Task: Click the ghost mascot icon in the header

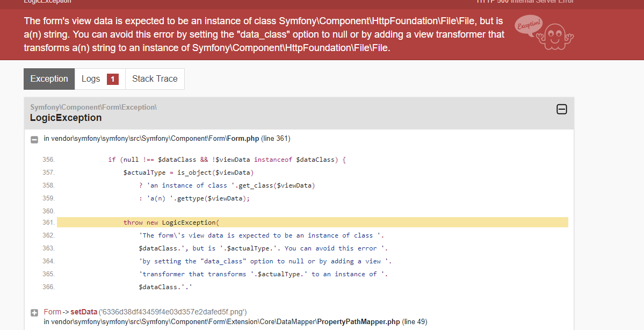Action: click(x=556, y=35)
